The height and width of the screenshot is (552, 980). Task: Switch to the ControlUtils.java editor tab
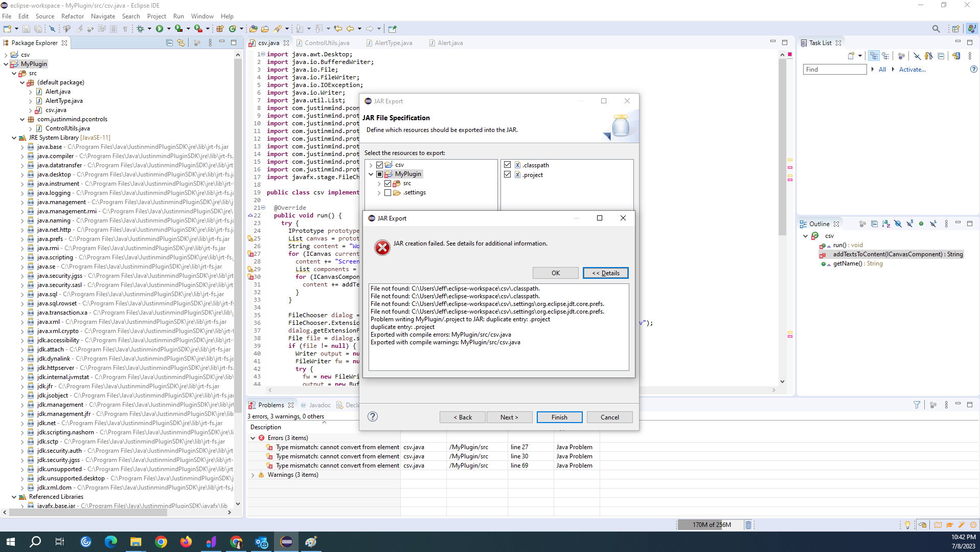coord(327,43)
